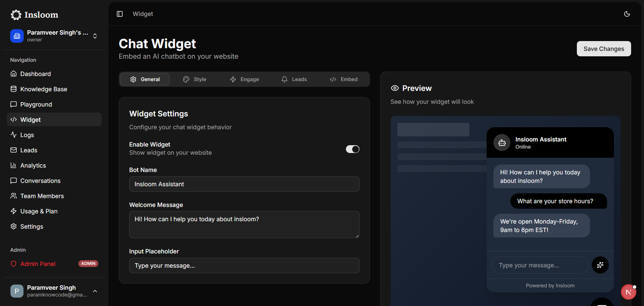Switch theme with the moon icon

click(627, 14)
